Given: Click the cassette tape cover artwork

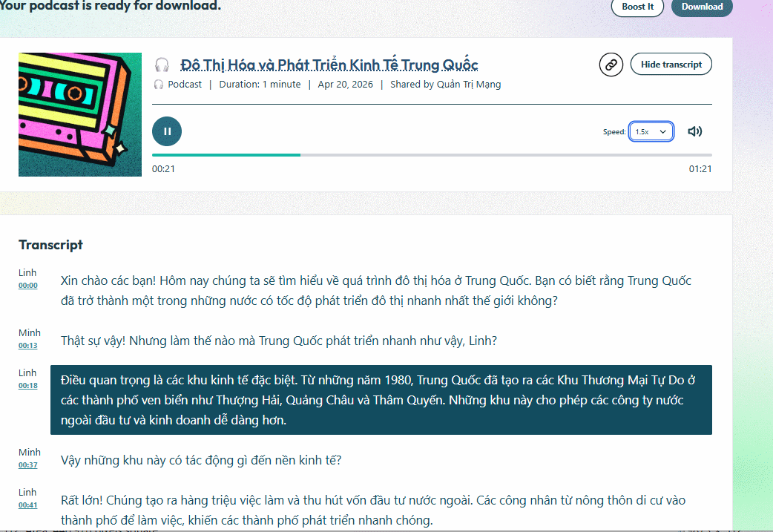Looking at the screenshot, I should (79, 114).
